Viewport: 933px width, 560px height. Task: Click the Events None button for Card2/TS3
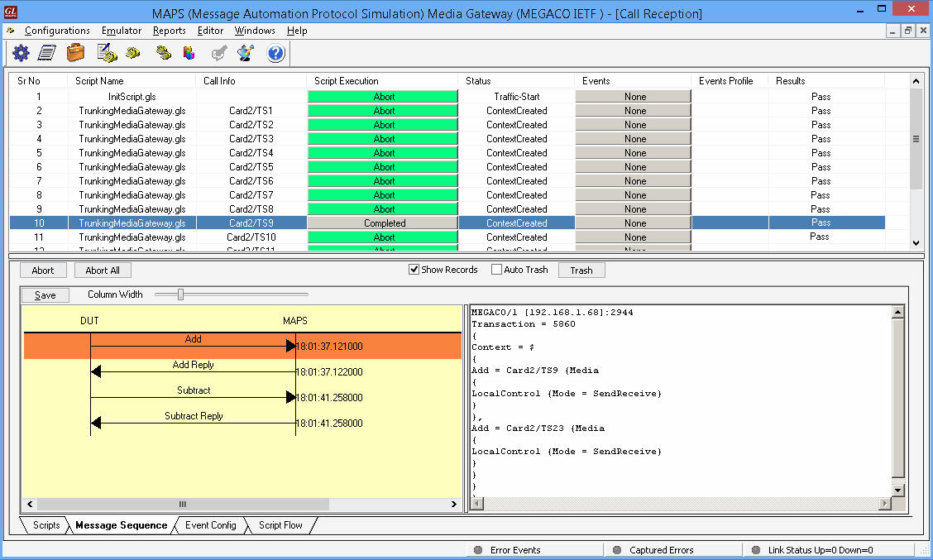coord(633,139)
